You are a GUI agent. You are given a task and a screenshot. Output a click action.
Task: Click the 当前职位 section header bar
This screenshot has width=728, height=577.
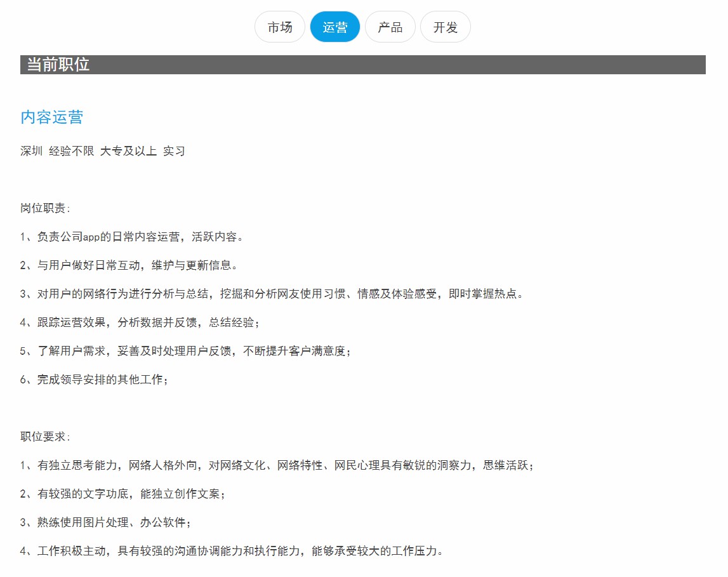(x=362, y=65)
